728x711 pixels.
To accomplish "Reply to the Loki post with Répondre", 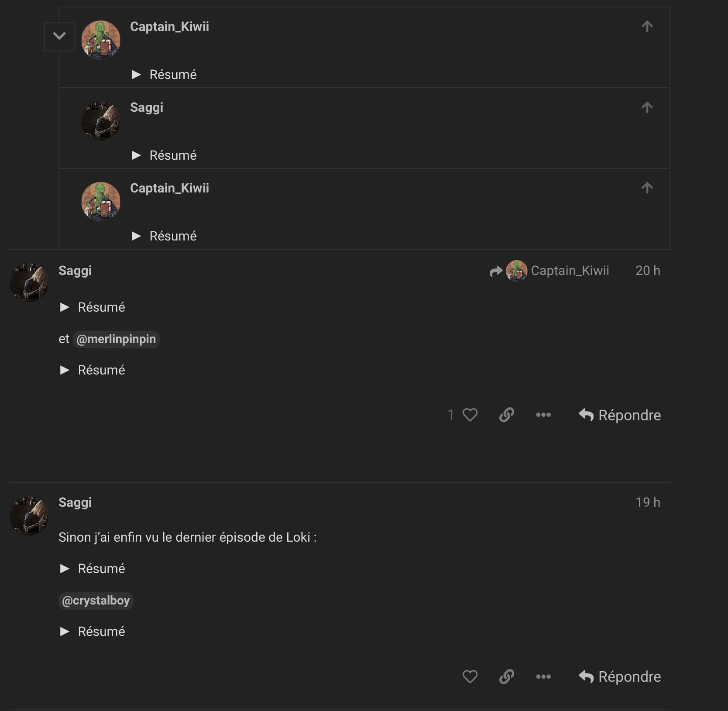I will click(x=620, y=677).
